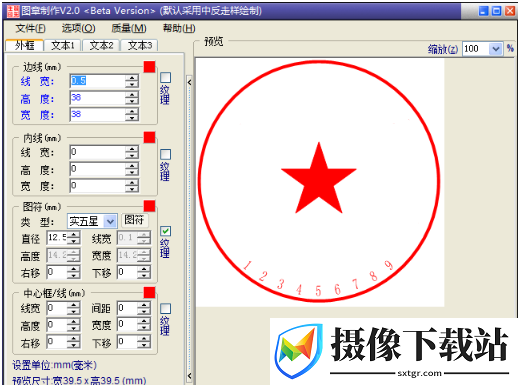The image size is (520, 385).
Task: Uncheck 纹理 checkbox for 图符 section
Action: (166, 231)
